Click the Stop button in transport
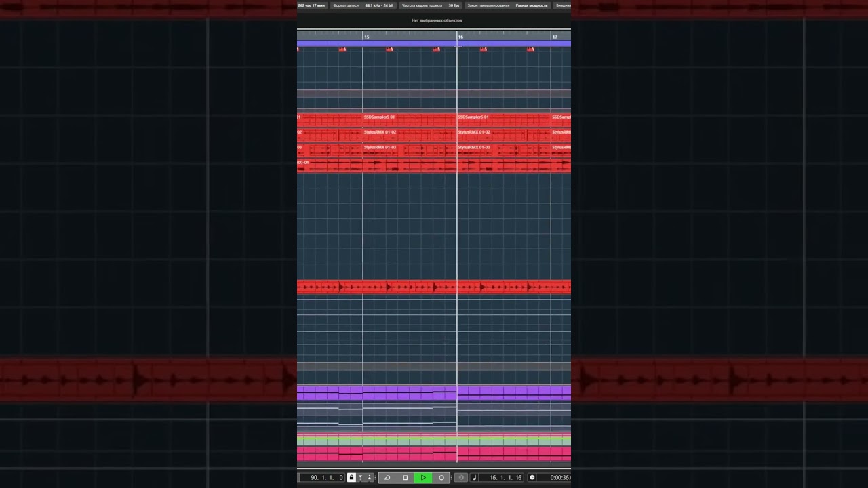Viewport: 868px width, 488px height. [x=405, y=477]
